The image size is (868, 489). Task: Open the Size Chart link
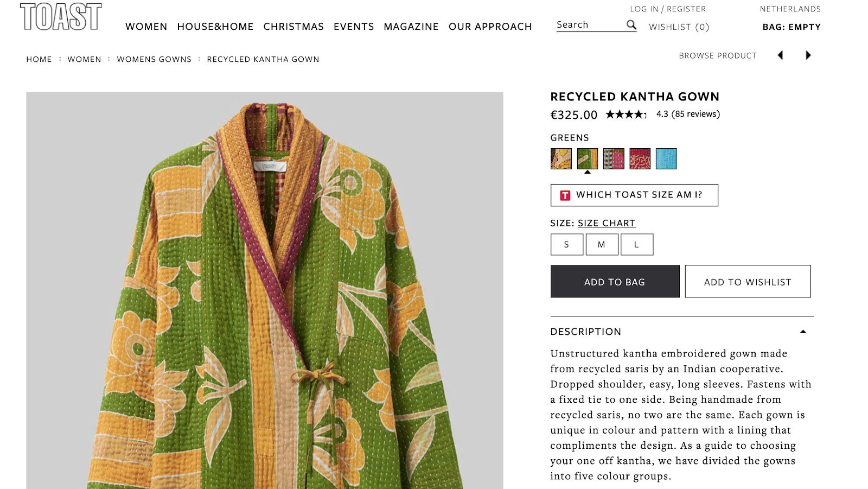click(607, 223)
